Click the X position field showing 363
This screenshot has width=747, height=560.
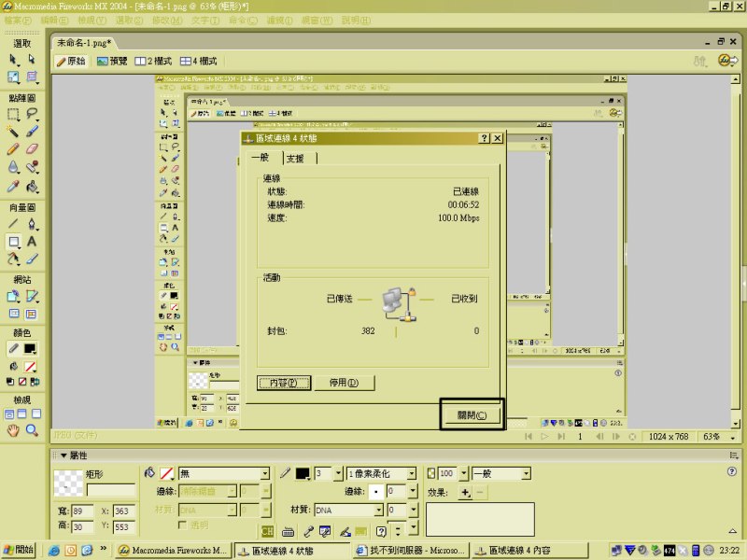click(124, 511)
